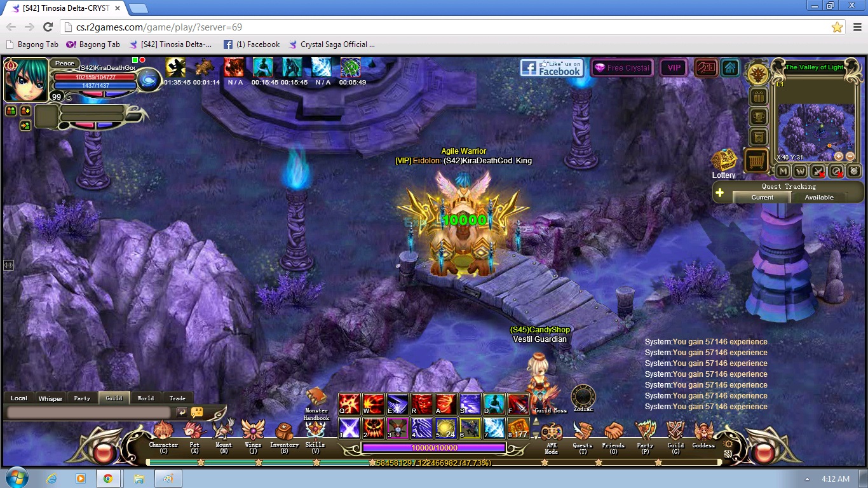Open the Zodiac icon

pyautogui.click(x=583, y=396)
